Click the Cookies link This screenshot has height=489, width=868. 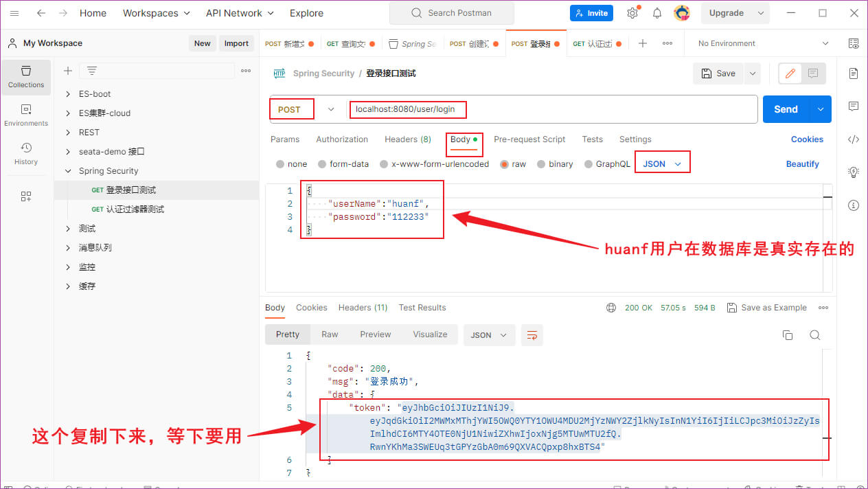click(807, 139)
